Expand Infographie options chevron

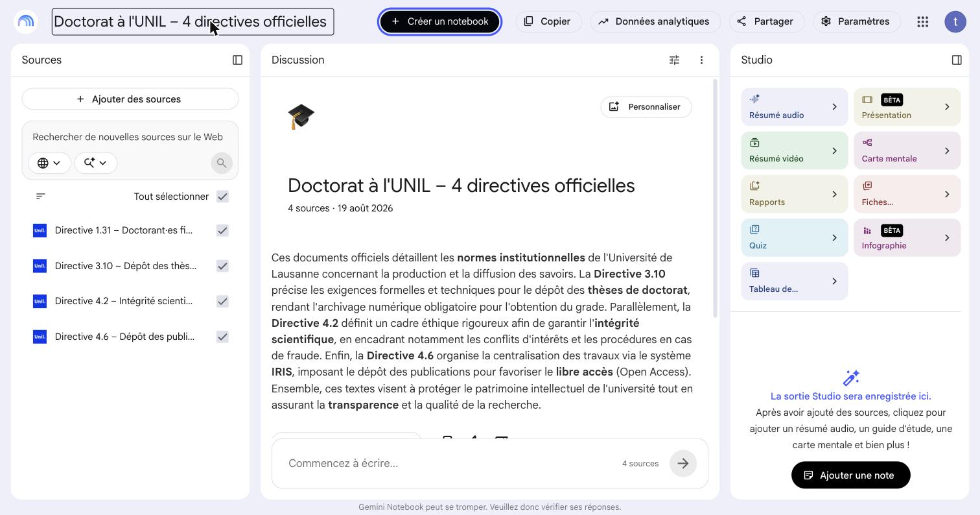click(x=948, y=237)
